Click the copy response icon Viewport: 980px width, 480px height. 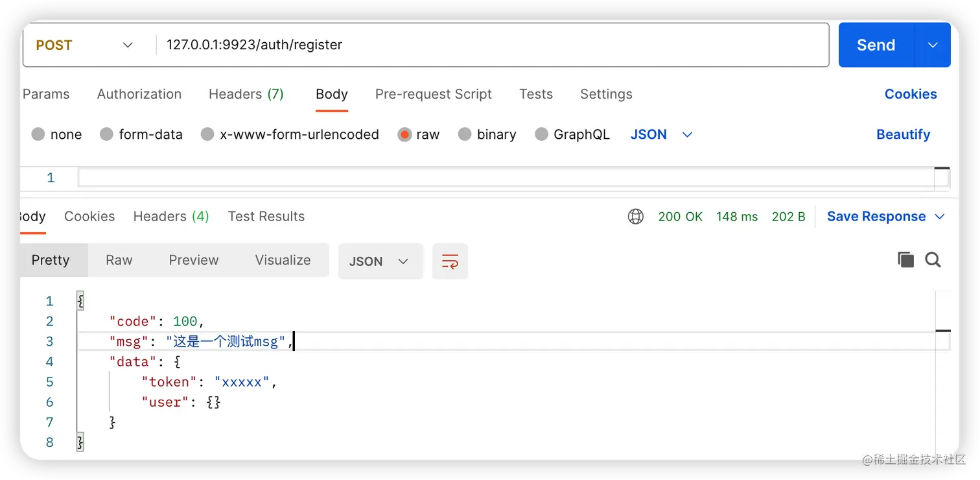[x=905, y=260]
